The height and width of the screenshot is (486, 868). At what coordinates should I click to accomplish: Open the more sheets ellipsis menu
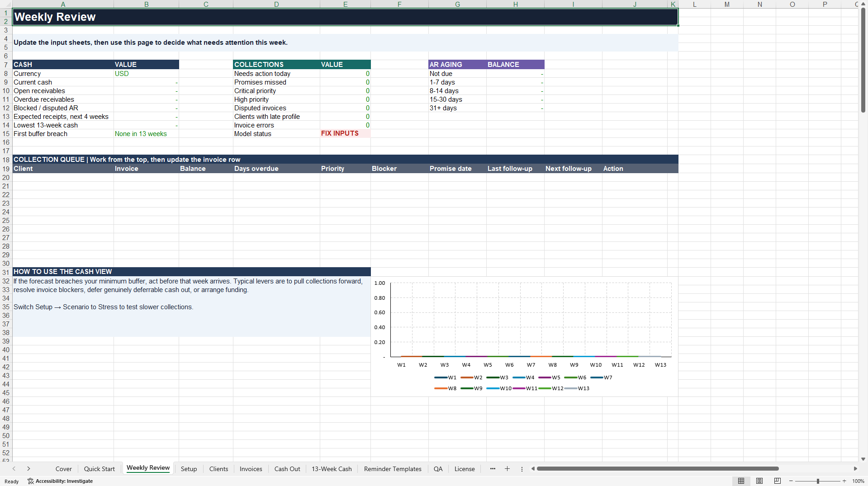493,469
